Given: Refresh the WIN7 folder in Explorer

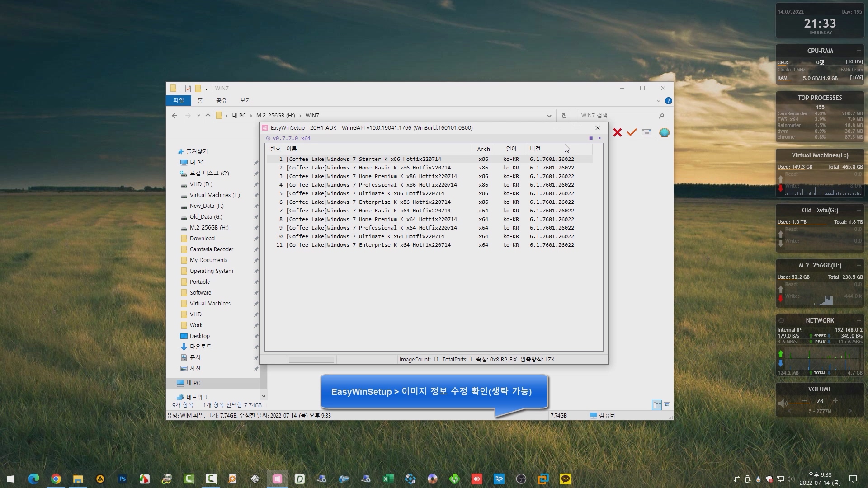Looking at the screenshot, I should click(x=564, y=116).
